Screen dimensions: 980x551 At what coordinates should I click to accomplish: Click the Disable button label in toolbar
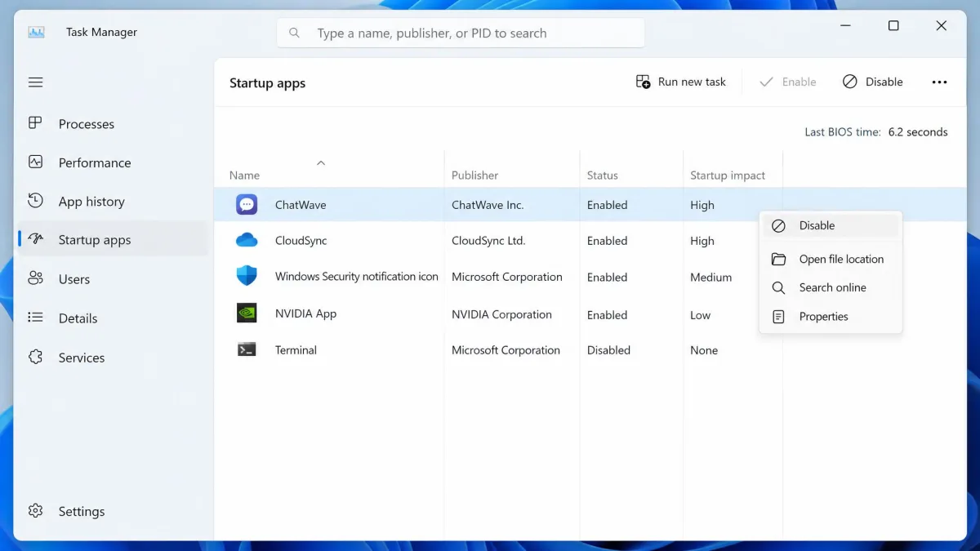[884, 82]
